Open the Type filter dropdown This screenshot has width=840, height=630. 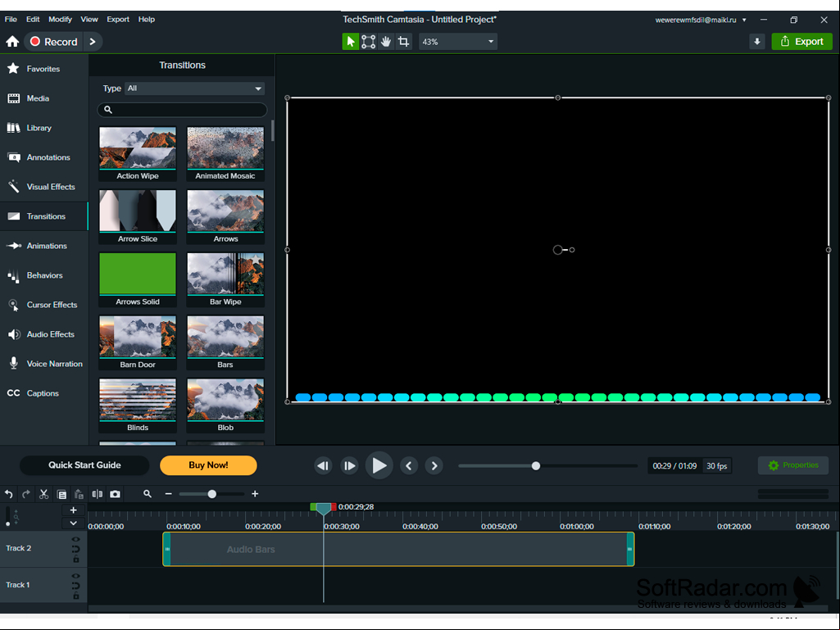click(x=195, y=88)
